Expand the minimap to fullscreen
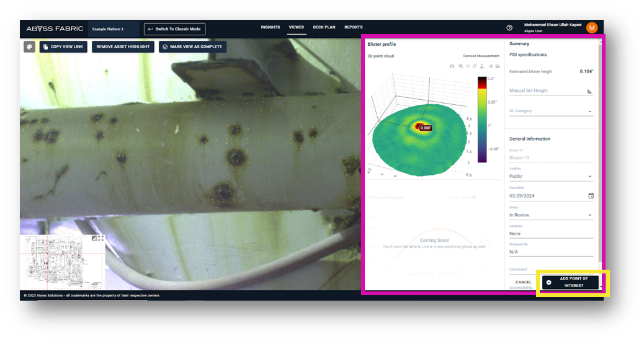This screenshot has width=644, height=341. [x=101, y=239]
